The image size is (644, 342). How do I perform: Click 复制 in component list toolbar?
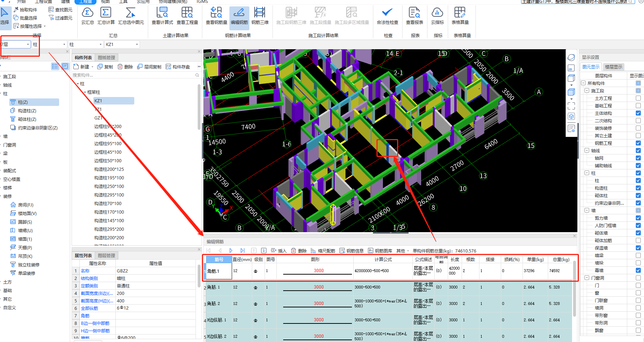pyautogui.click(x=105, y=67)
